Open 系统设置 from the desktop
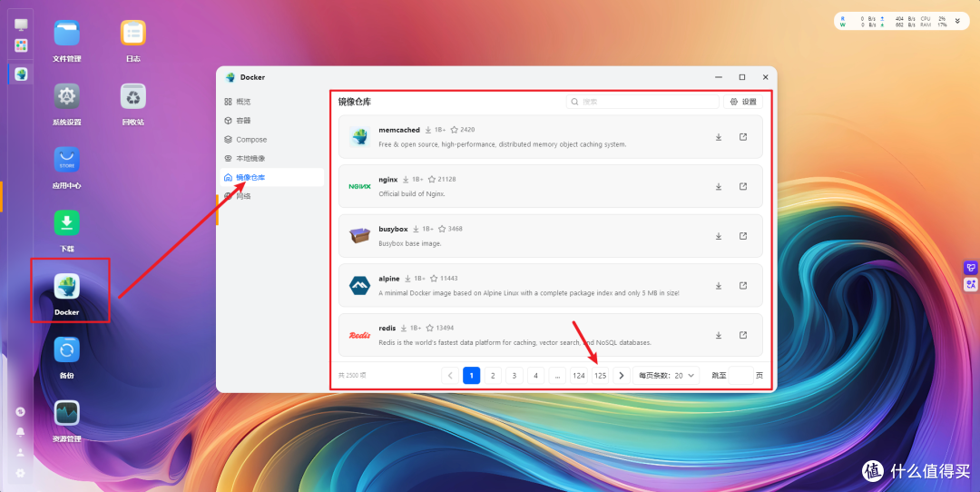The width and height of the screenshot is (980, 492). pyautogui.click(x=67, y=96)
